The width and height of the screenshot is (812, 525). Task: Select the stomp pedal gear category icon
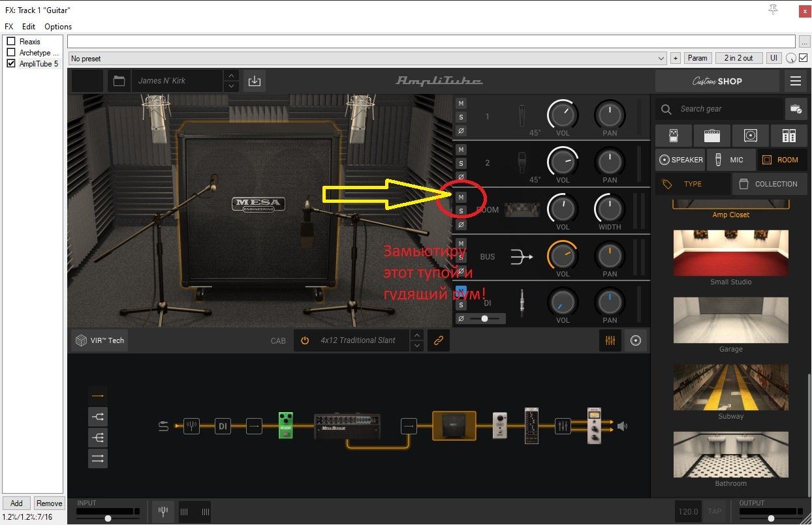674,136
